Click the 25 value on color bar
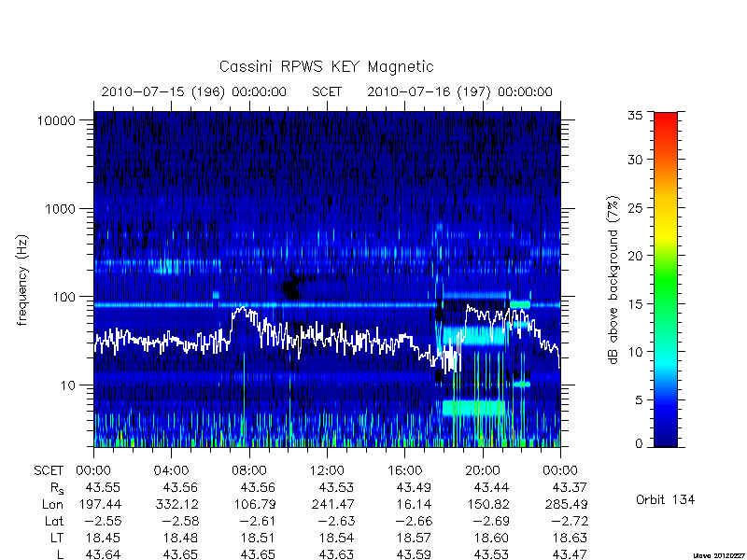The height and width of the screenshot is (560, 747). click(x=635, y=208)
